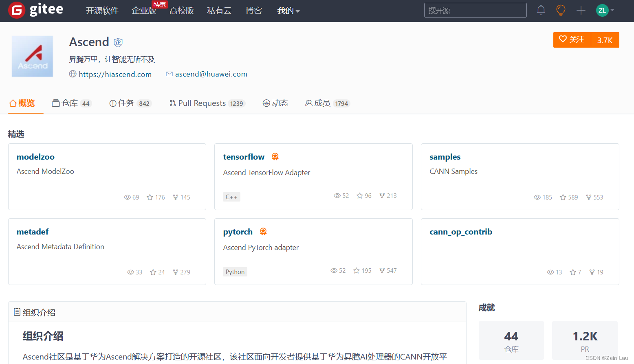Open the modelzoo repository
The width and height of the screenshot is (634, 364).
coord(35,157)
